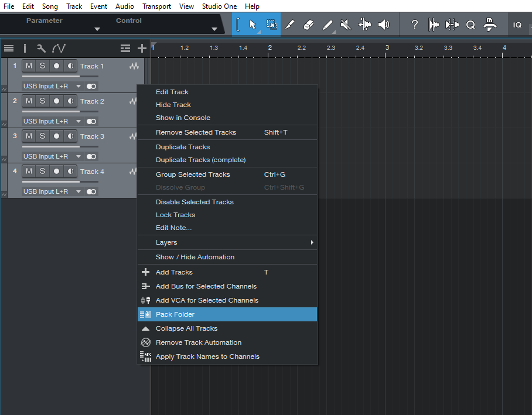Viewport: 532px width, 415px height.
Task: Click the Track 3 name label
Action: (92, 136)
